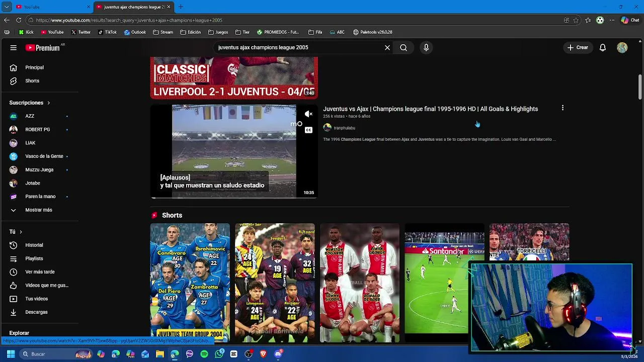
Task: Open the Juventus Team Group 2004 short
Action: pos(190,283)
